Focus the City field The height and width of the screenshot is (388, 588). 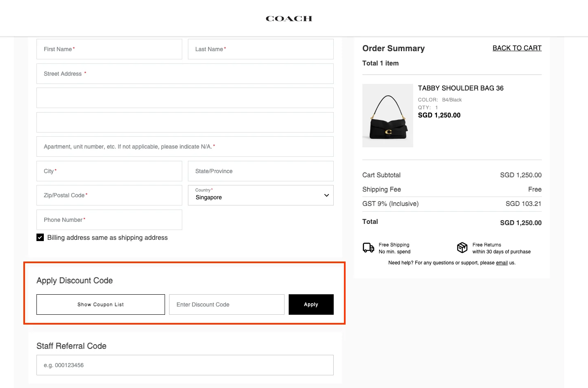109,171
